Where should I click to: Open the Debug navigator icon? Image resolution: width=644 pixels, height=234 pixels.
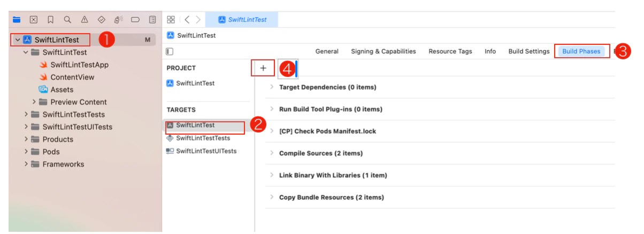[119, 20]
